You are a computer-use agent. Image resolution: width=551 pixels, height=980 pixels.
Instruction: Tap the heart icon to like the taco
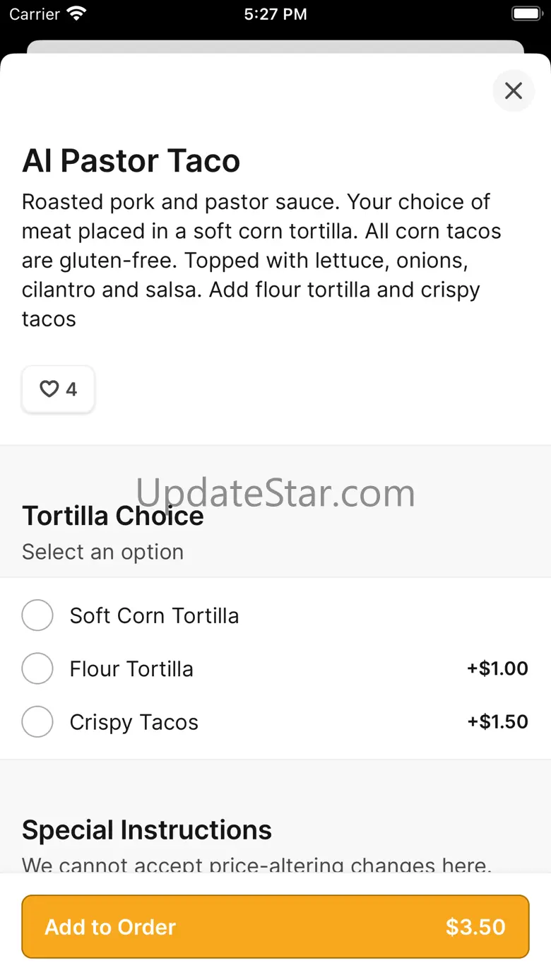(x=49, y=389)
